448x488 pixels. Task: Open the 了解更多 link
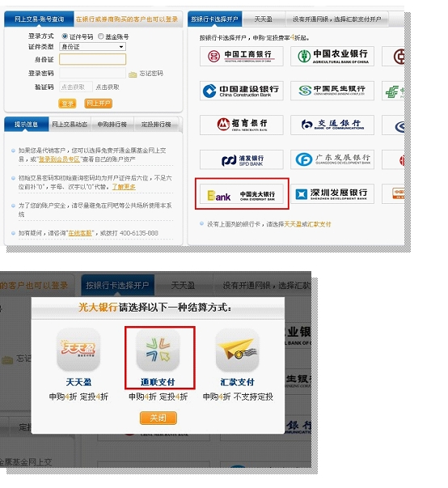pyautogui.click(x=124, y=187)
